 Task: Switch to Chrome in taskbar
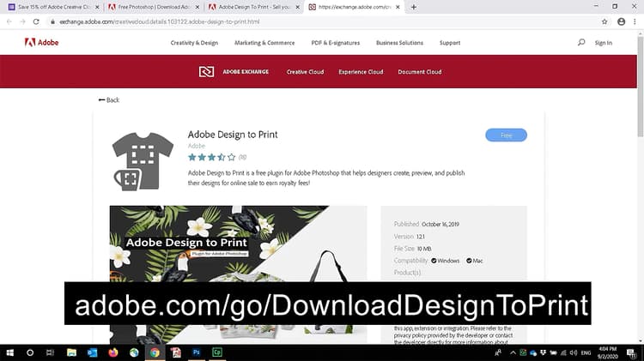pos(155,352)
